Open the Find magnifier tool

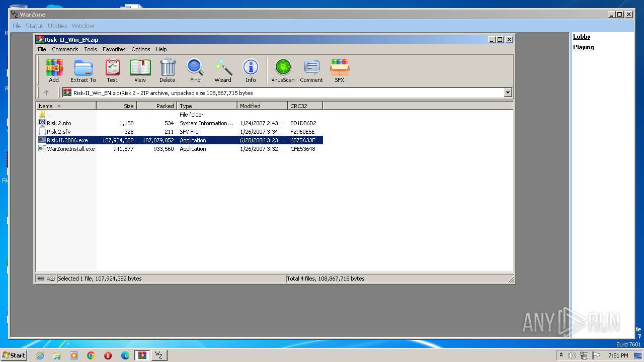[195, 70]
